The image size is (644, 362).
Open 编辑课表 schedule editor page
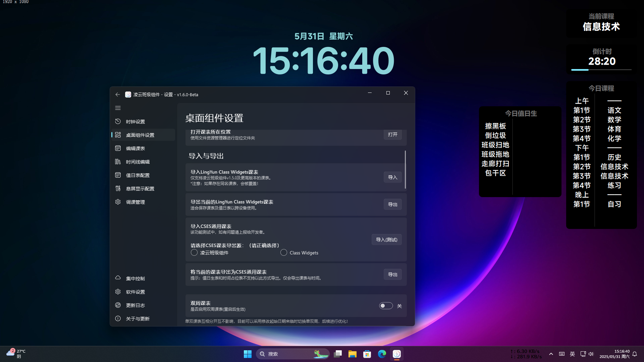point(135,148)
